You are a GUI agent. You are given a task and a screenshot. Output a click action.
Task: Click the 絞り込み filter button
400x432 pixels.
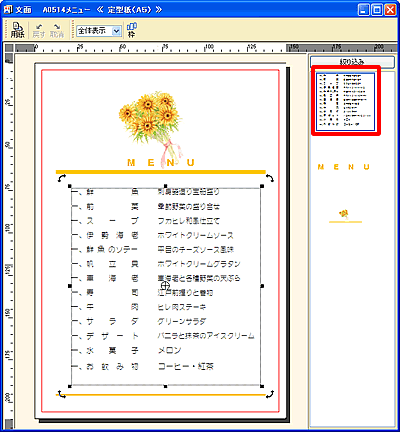(352, 62)
